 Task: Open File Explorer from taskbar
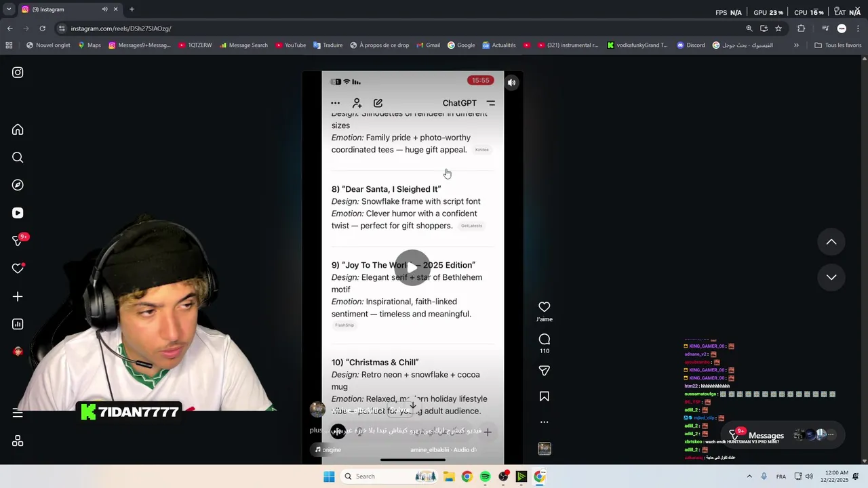click(448, 476)
